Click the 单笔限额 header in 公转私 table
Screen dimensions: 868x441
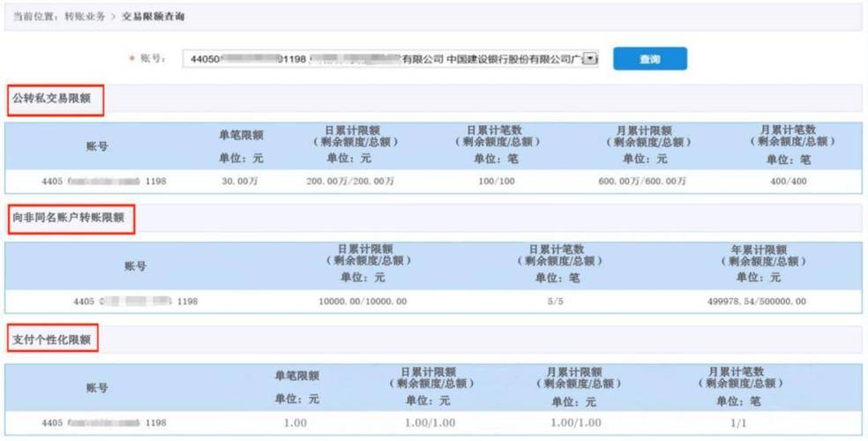[x=242, y=136]
